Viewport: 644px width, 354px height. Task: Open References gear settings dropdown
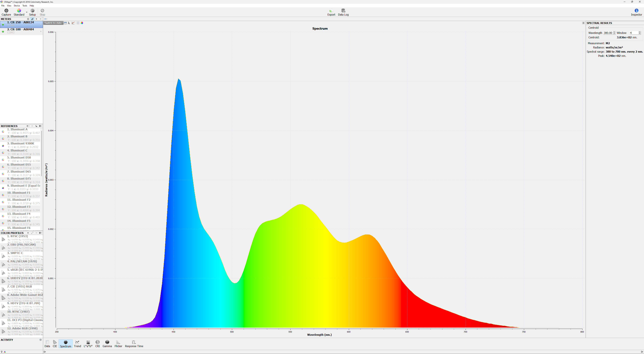click(40, 126)
